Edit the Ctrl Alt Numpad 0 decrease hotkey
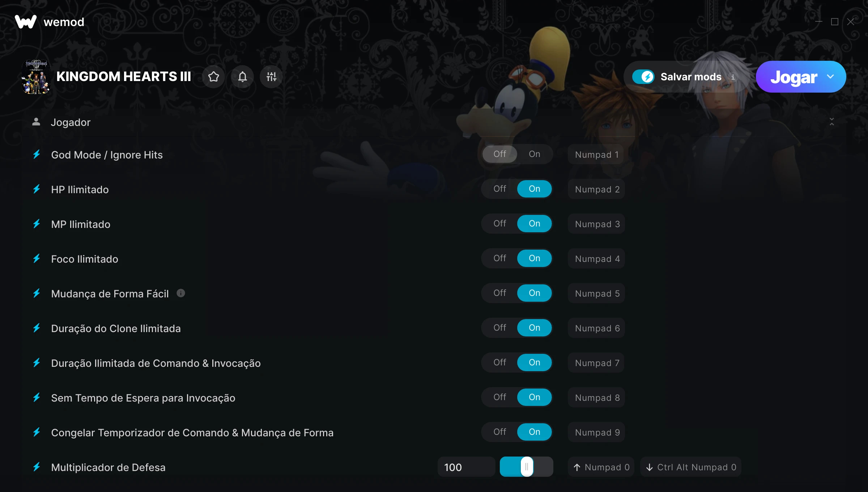The image size is (868, 492). click(x=691, y=467)
